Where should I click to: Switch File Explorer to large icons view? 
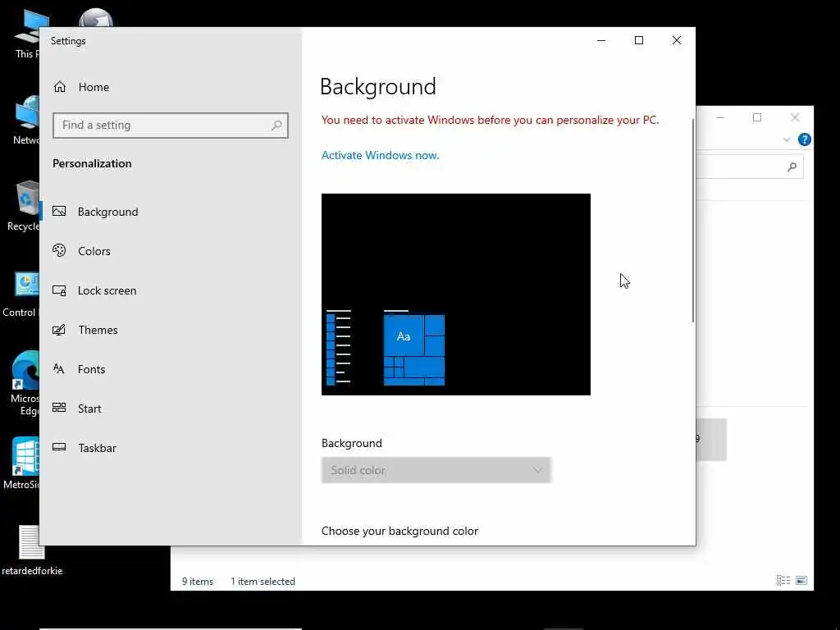(x=801, y=580)
